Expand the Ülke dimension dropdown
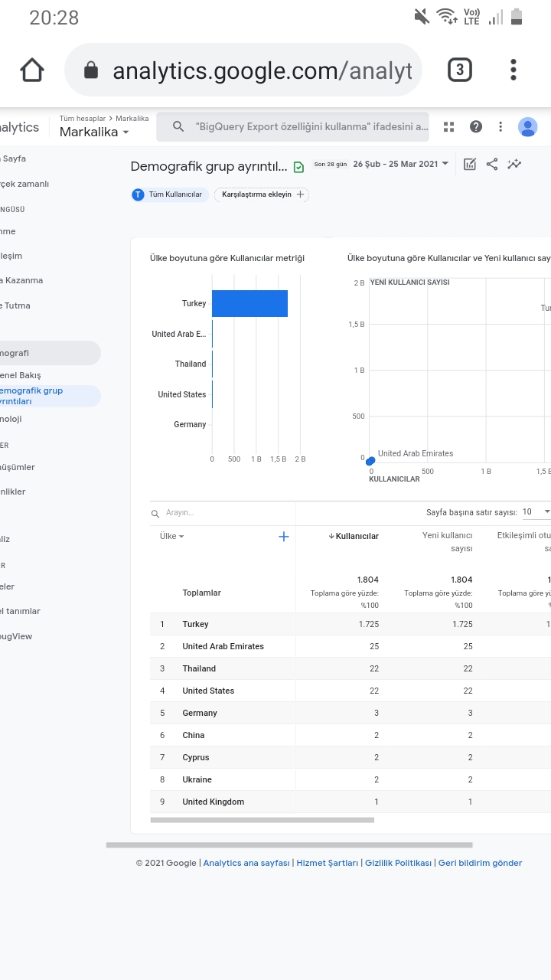 tap(172, 537)
